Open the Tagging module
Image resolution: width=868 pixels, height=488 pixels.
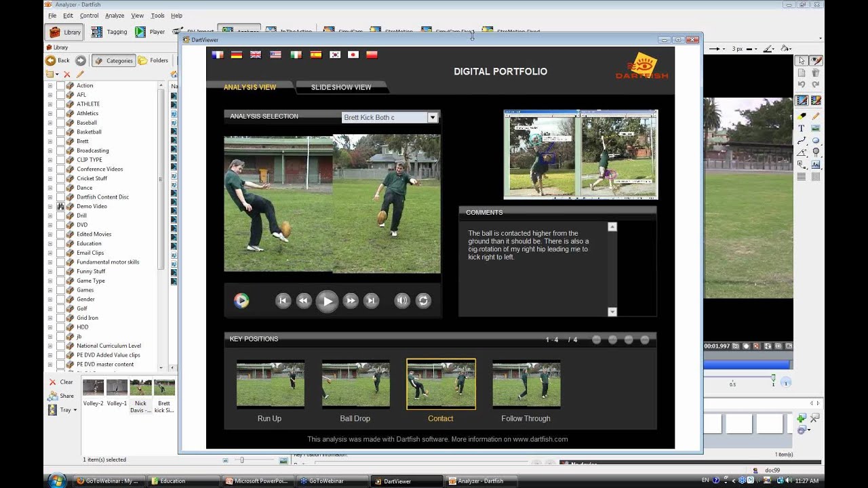[x=109, y=32]
